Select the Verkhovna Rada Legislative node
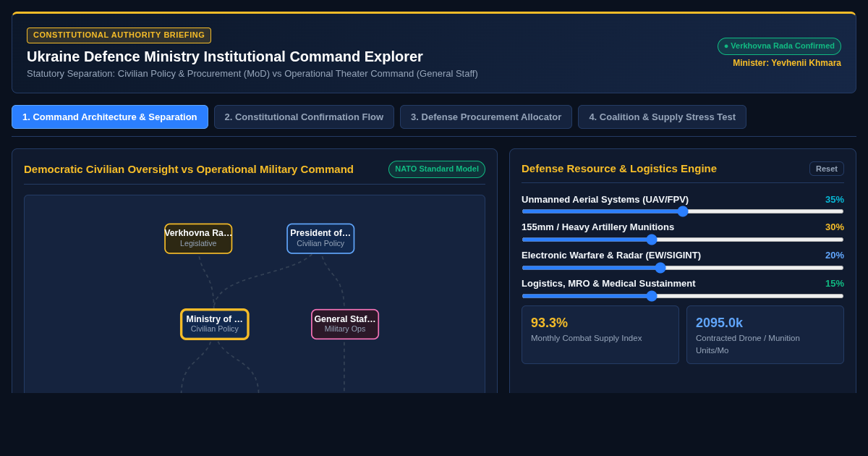The width and height of the screenshot is (868, 456). pos(198,238)
